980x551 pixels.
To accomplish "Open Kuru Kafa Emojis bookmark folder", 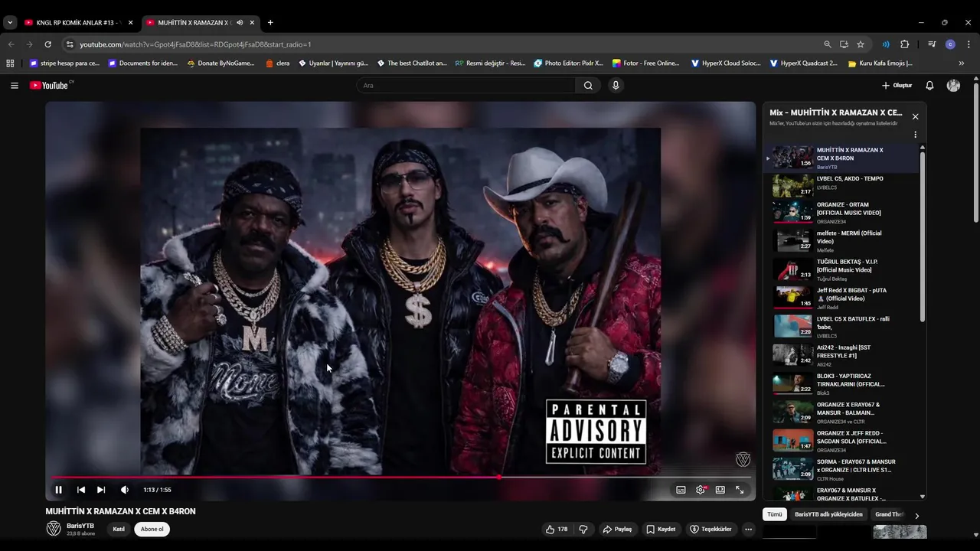I will pyautogui.click(x=880, y=64).
